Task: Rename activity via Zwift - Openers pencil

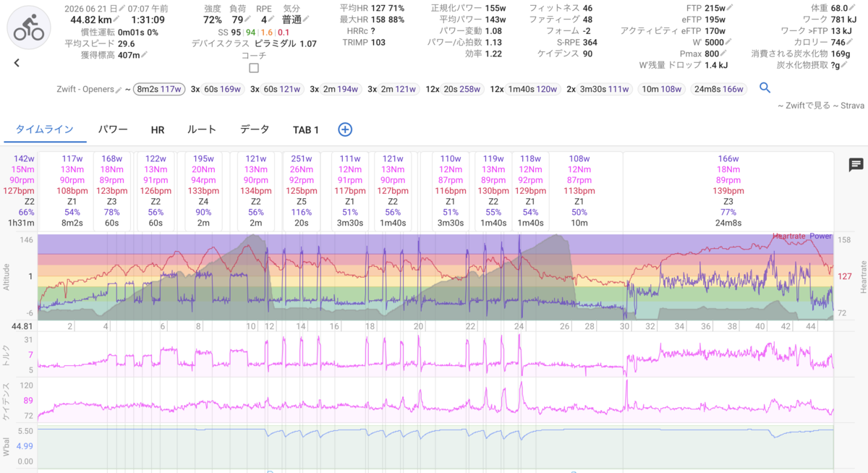Action: [x=119, y=89]
